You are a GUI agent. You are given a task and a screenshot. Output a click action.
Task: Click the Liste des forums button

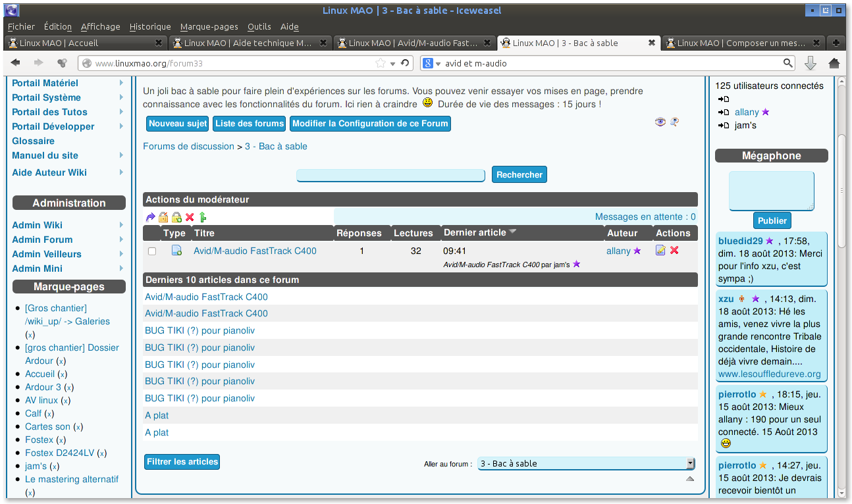[250, 123]
